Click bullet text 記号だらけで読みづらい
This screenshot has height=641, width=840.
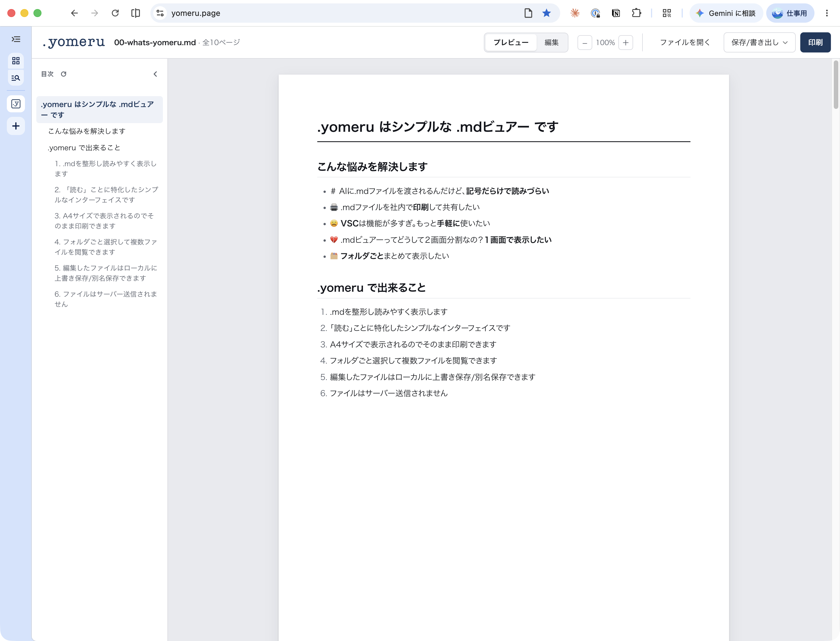coord(507,191)
